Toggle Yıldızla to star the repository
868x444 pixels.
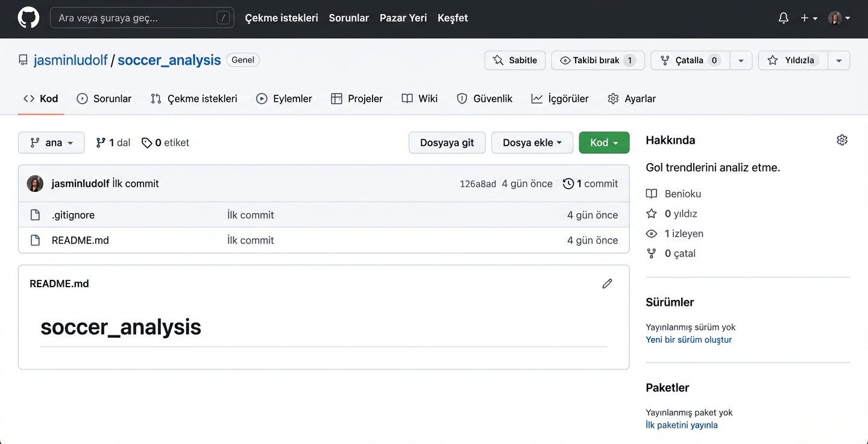point(793,60)
